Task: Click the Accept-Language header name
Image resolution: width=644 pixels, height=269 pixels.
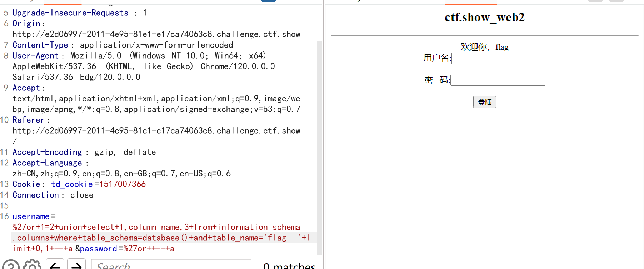Action: 47,163
